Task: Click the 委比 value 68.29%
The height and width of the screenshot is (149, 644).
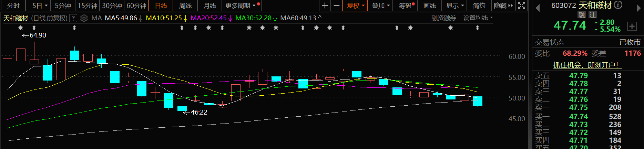Action: (575, 53)
